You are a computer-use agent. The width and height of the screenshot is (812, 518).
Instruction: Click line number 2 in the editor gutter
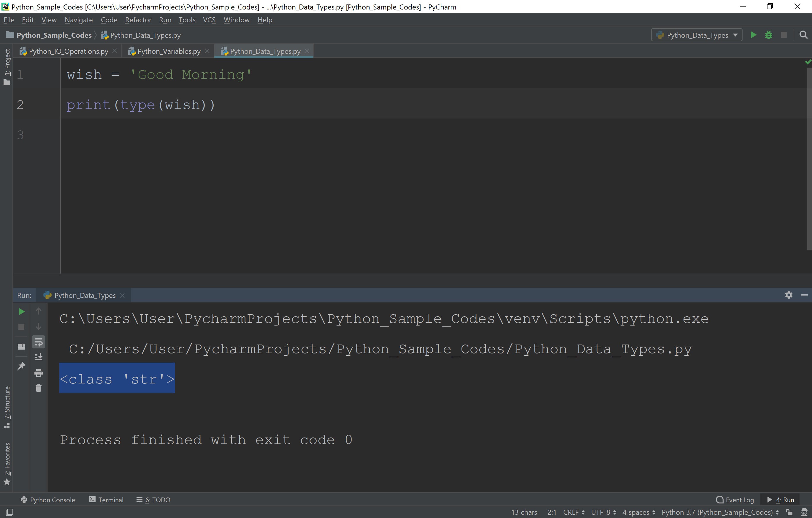[x=20, y=105]
